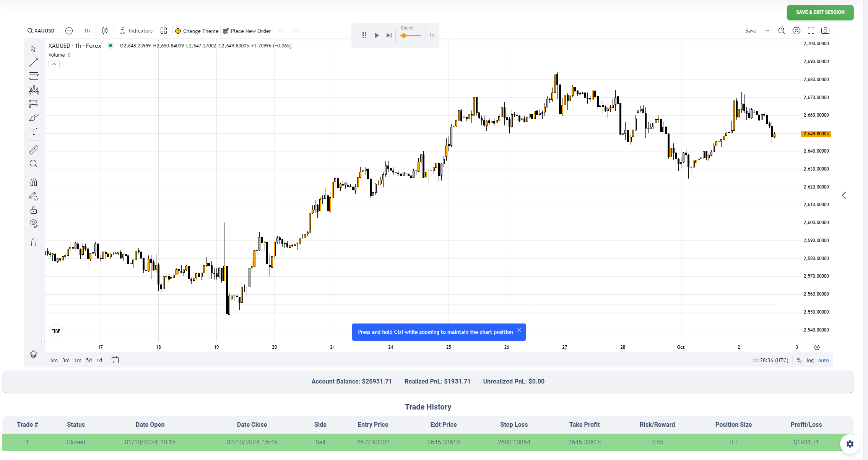Open the go to date calendar icon
The height and width of the screenshot is (460, 868).
115,360
